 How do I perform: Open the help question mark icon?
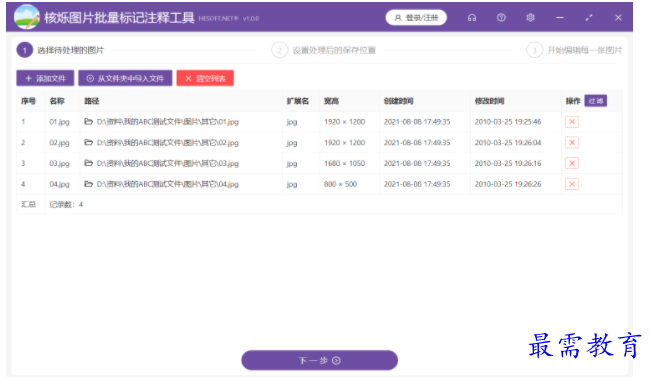(501, 18)
